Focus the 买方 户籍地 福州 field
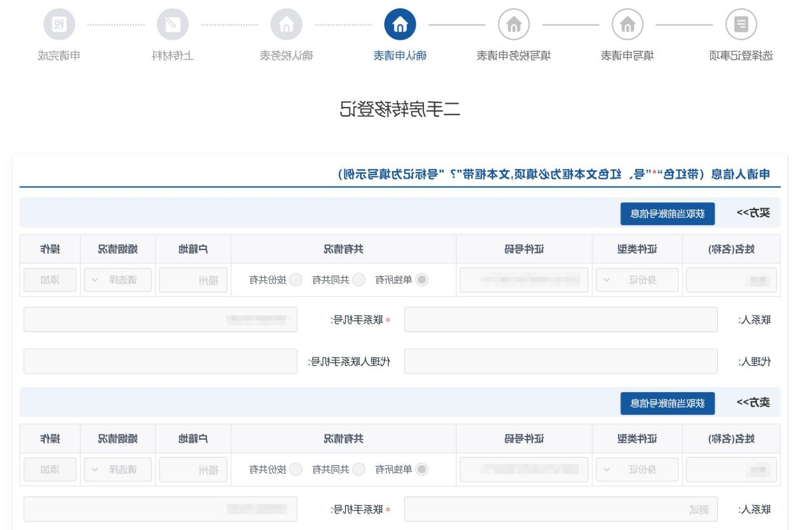The height and width of the screenshot is (530, 812). coord(193,280)
